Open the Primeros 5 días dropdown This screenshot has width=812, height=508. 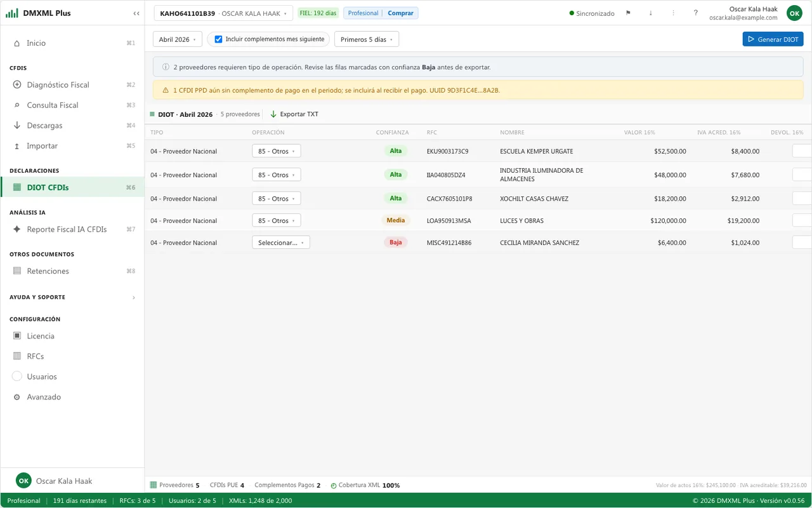pos(367,39)
